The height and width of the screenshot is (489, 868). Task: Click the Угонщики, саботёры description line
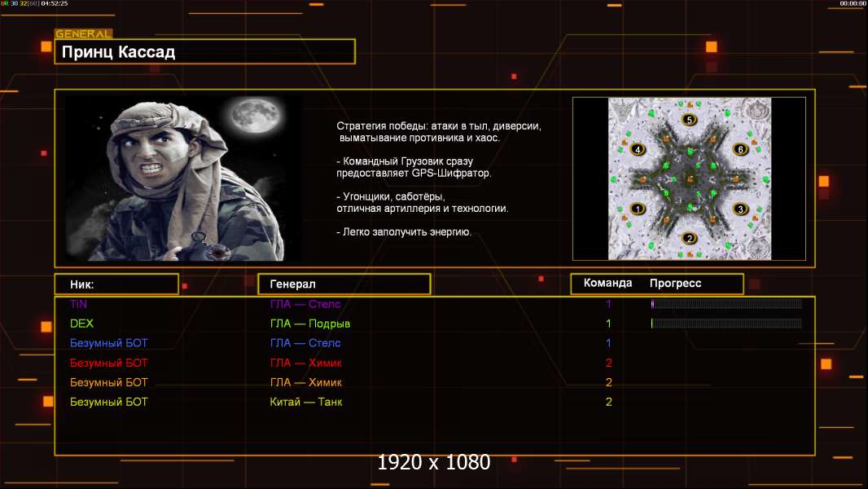click(423, 202)
